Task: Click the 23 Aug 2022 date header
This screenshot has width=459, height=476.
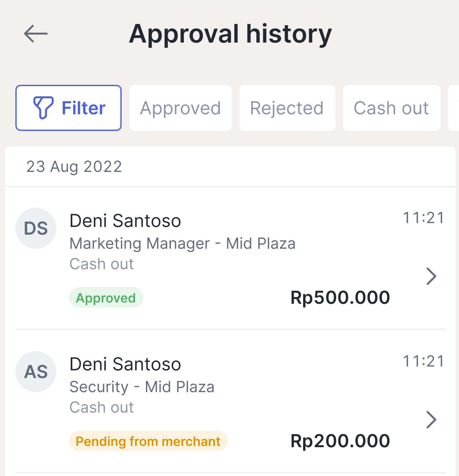Action: (x=74, y=167)
